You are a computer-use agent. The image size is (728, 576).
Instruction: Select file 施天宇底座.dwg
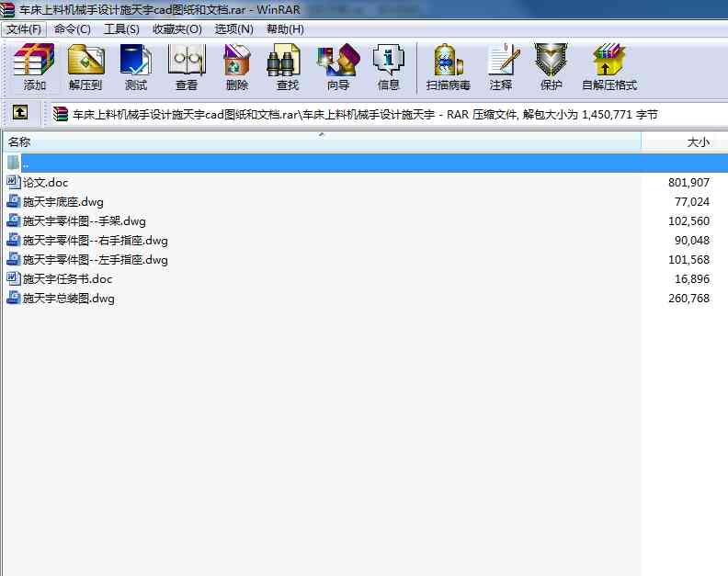coord(63,202)
